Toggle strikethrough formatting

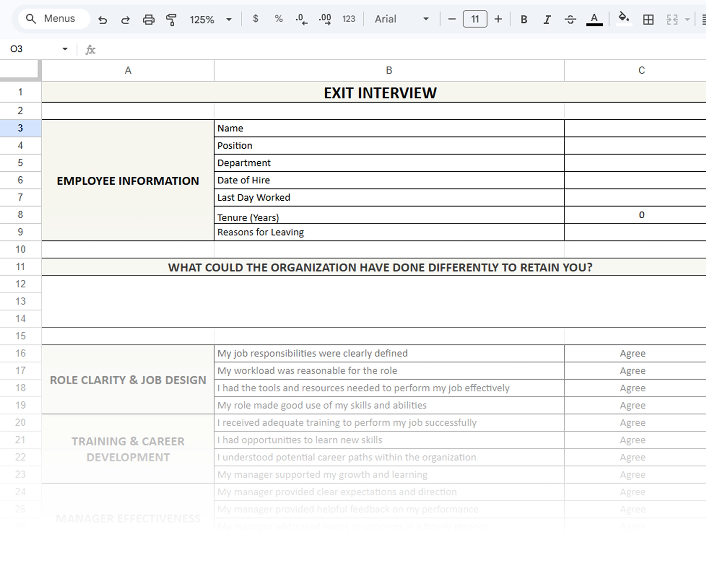click(570, 19)
